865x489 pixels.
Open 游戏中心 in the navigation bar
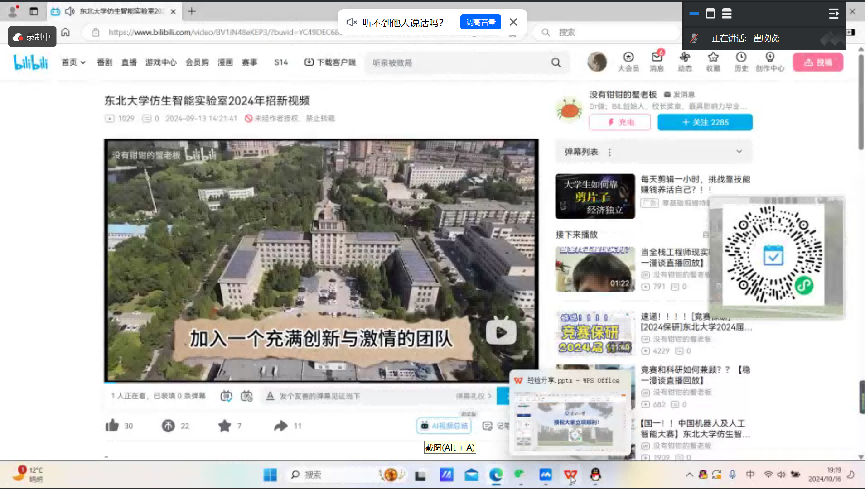(160, 62)
